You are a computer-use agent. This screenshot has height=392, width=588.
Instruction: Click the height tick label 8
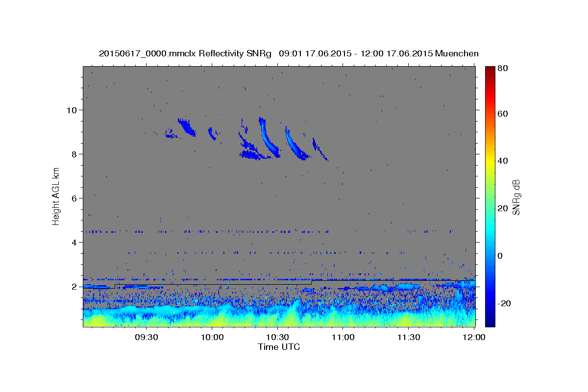(74, 154)
